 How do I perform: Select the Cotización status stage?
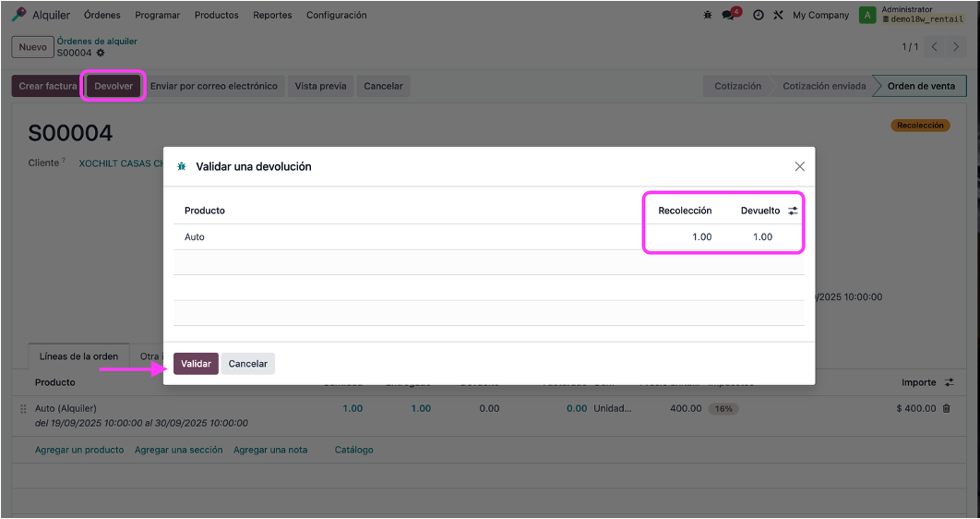click(x=737, y=86)
